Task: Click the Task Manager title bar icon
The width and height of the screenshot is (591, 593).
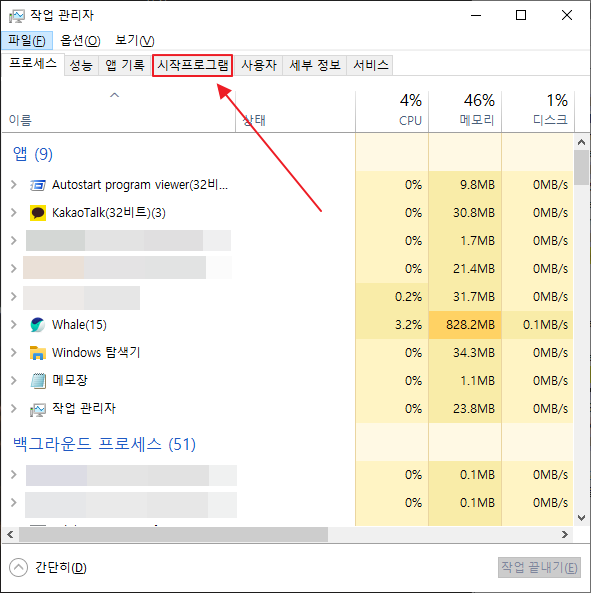Action: 16,16
